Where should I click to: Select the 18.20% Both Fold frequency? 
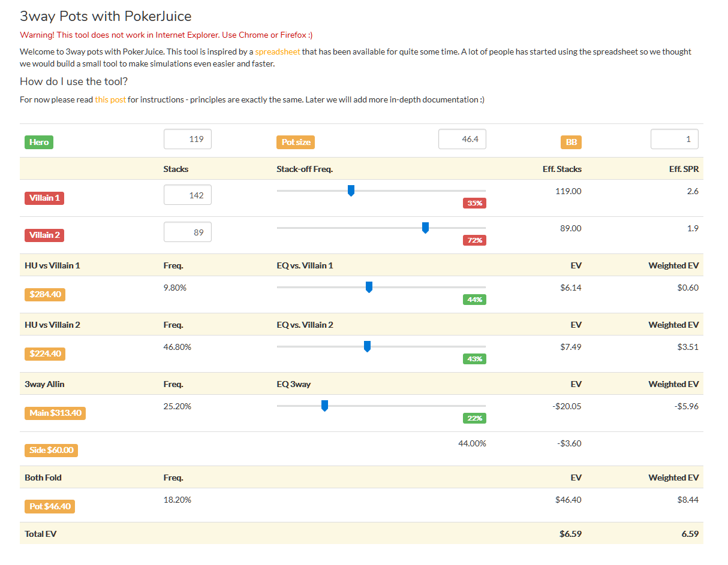point(178,500)
